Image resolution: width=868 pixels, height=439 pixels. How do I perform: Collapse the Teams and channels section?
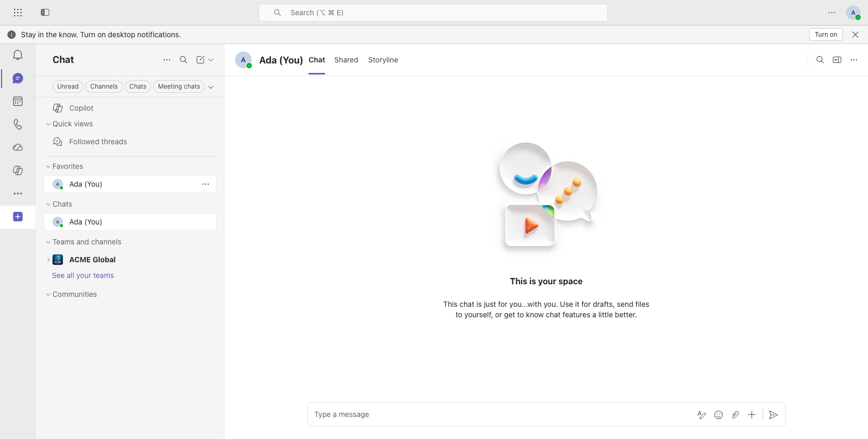point(48,242)
